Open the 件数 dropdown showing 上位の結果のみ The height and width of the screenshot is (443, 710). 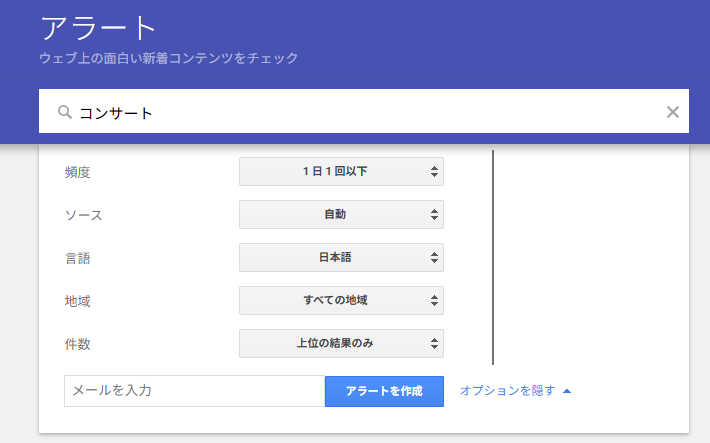pyautogui.click(x=340, y=343)
